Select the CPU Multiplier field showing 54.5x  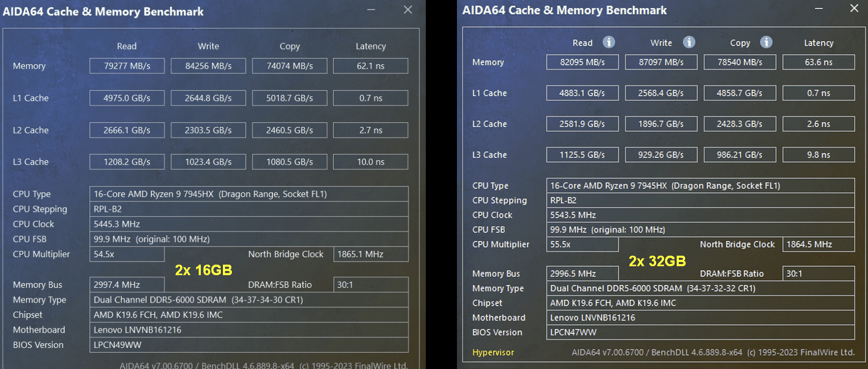(x=127, y=254)
